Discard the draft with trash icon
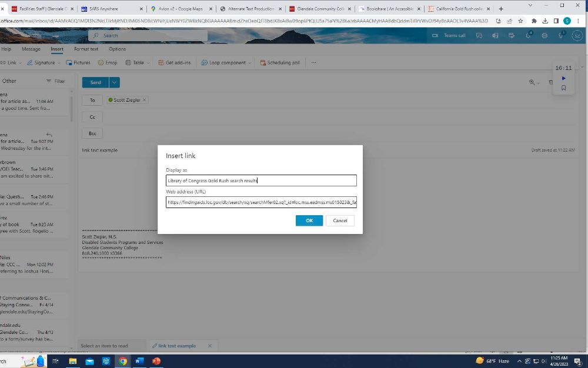This screenshot has height=368, width=588. tap(551, 82)
